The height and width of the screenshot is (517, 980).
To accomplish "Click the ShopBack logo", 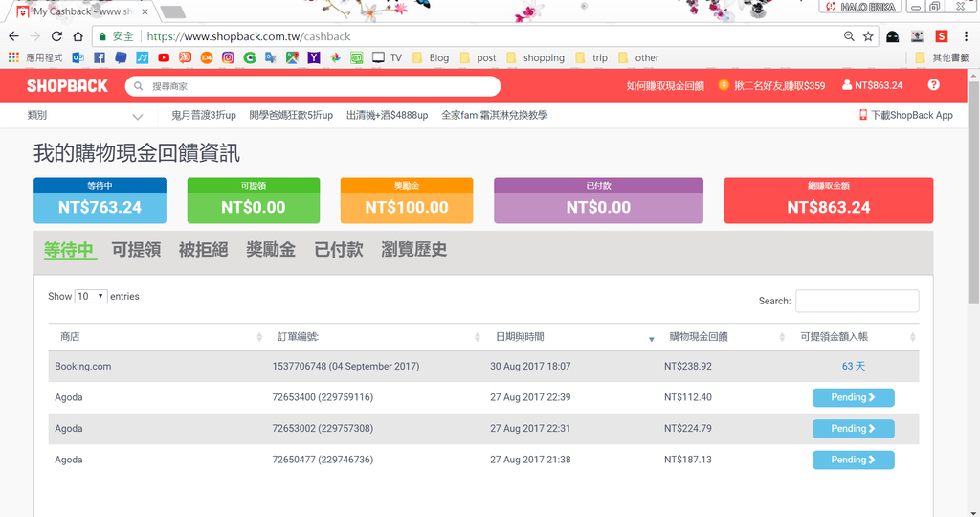I will click(67, 85).
